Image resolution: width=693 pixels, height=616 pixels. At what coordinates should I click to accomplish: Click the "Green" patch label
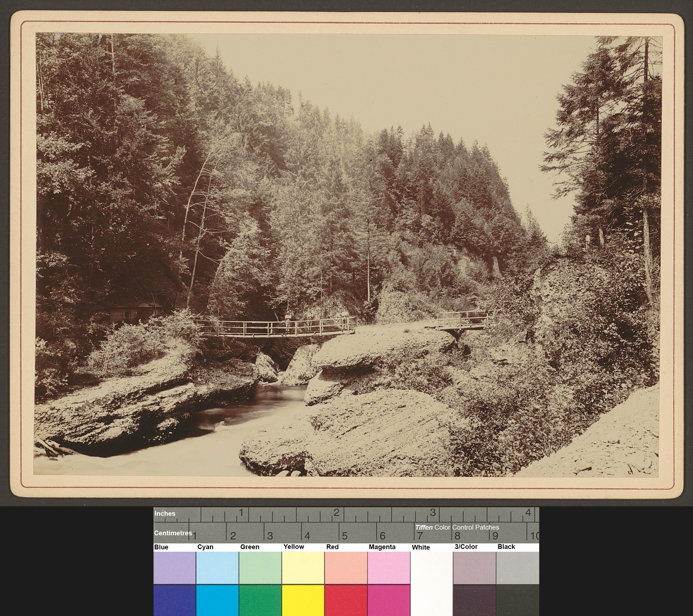point(249,547)
